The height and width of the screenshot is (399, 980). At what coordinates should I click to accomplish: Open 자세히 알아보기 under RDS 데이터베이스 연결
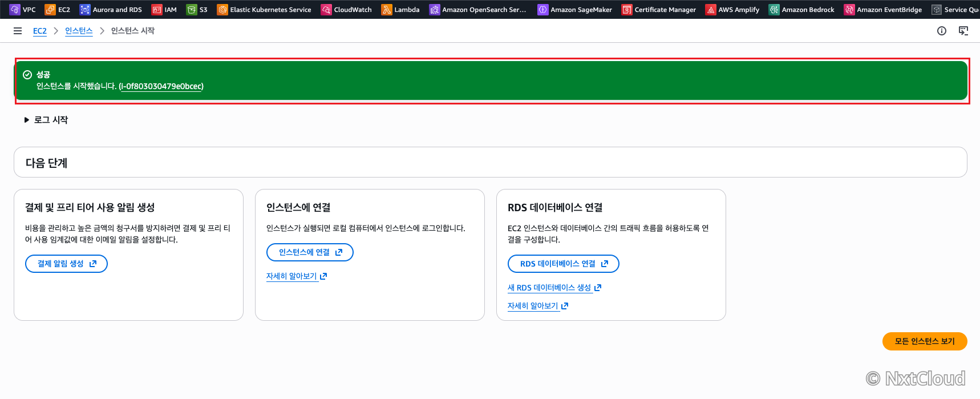point(538,306)
